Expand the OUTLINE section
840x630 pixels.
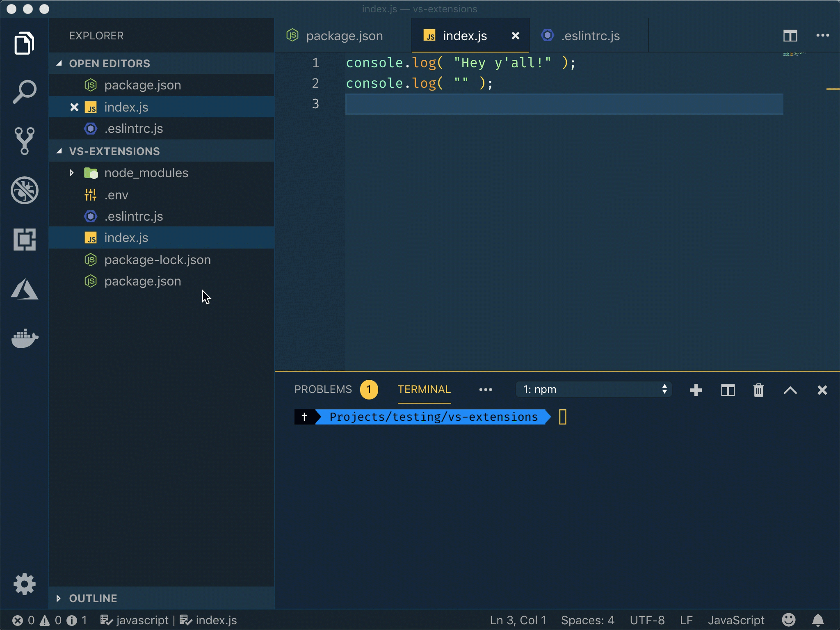click(x=93, y=598)
